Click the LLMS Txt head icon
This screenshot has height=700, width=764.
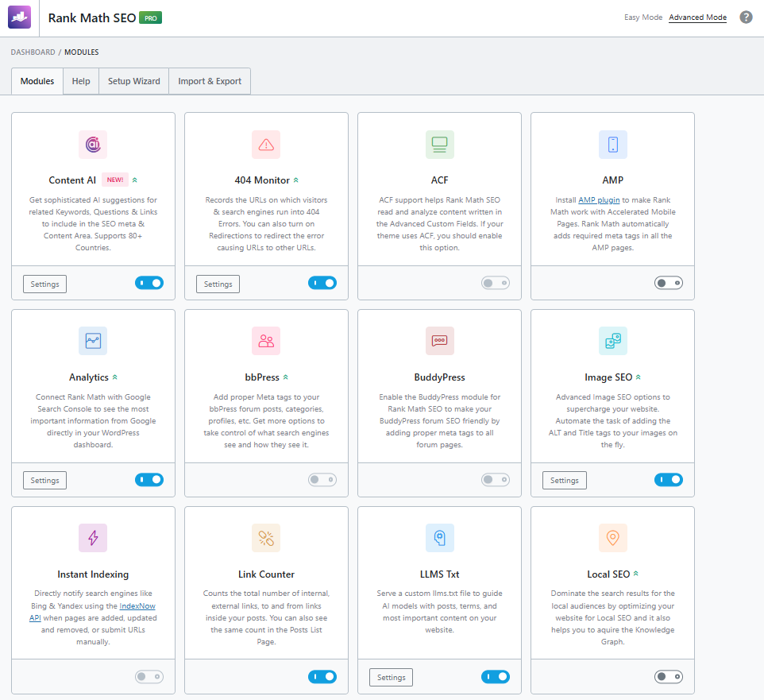(x=439, y=538)
